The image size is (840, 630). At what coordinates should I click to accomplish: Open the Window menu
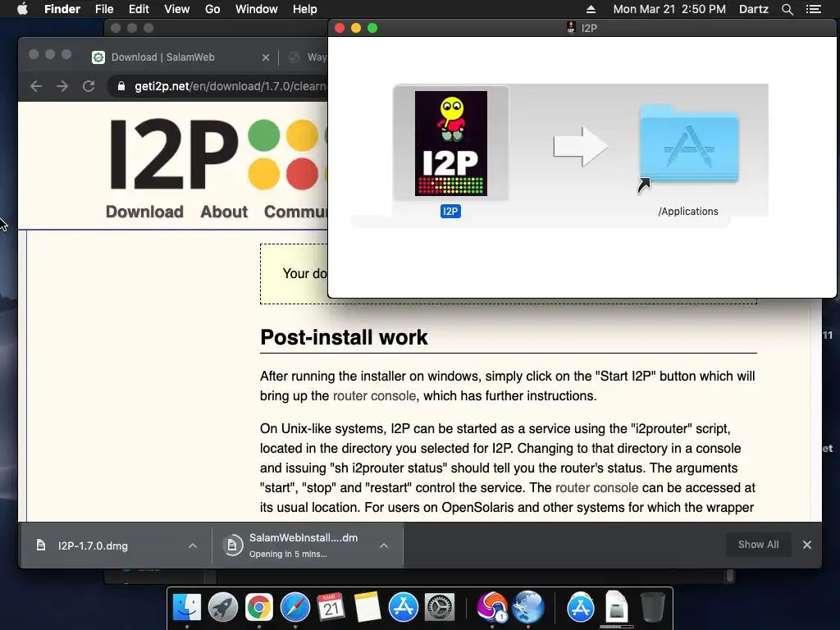click(x=257, y=9)
